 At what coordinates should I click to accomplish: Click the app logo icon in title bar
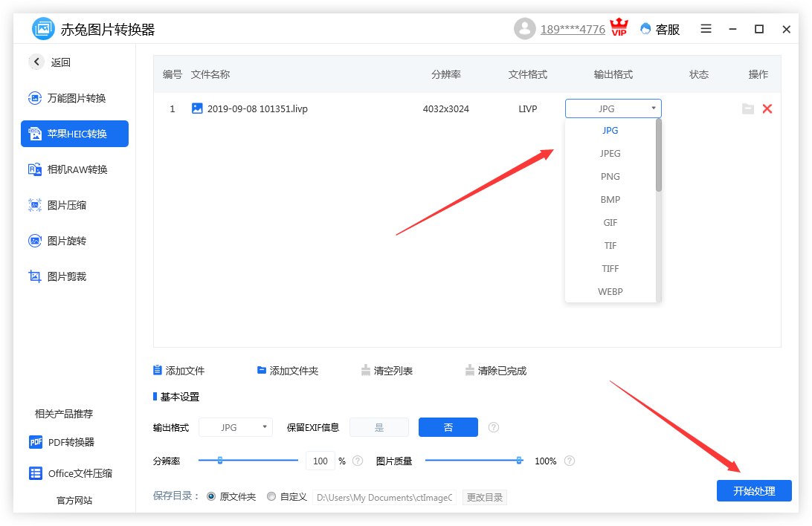point(43,28)
